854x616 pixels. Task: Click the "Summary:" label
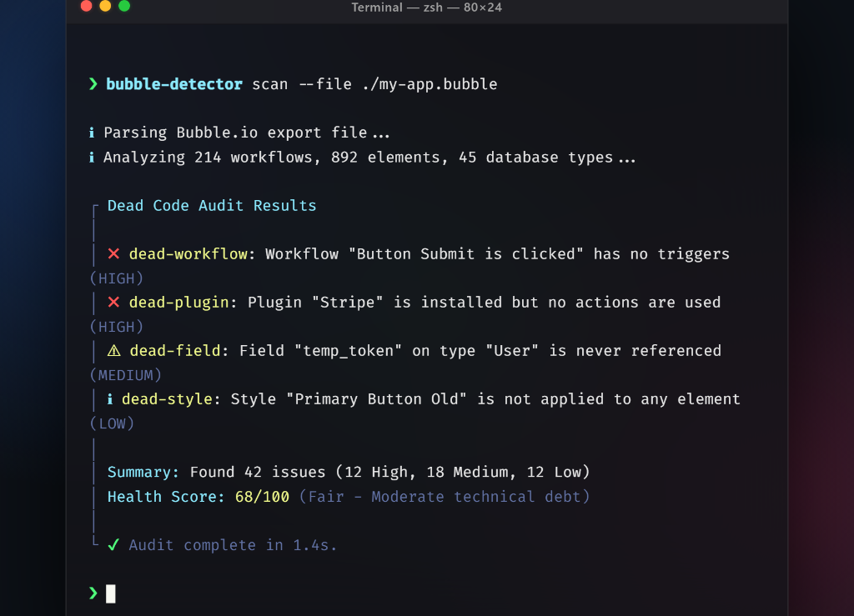click(143, 473)
